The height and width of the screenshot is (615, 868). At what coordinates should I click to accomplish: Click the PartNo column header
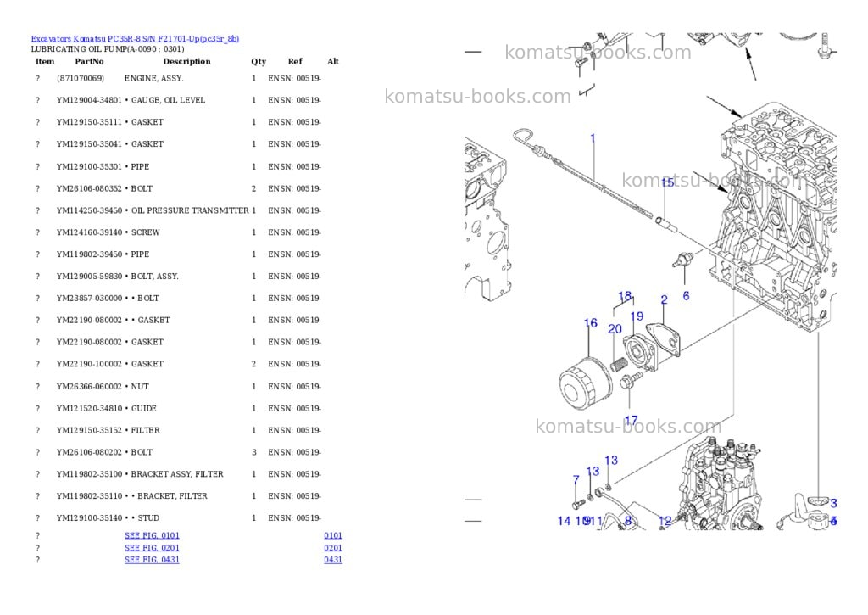pos(89,61)
